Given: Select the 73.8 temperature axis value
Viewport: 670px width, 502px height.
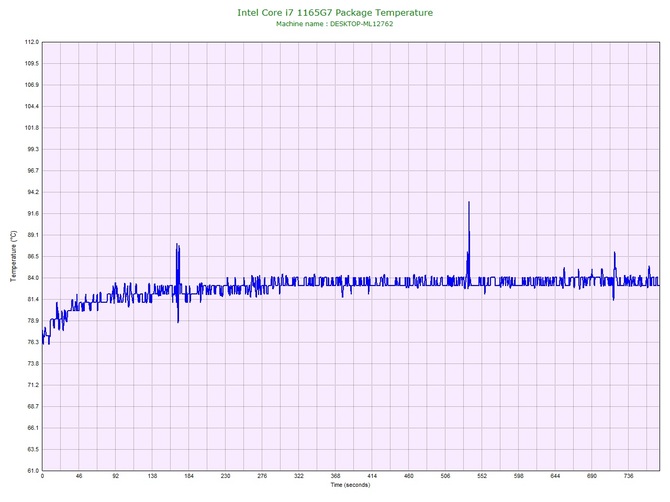Looking at the screenshot, I should click(x=32, y=364).
